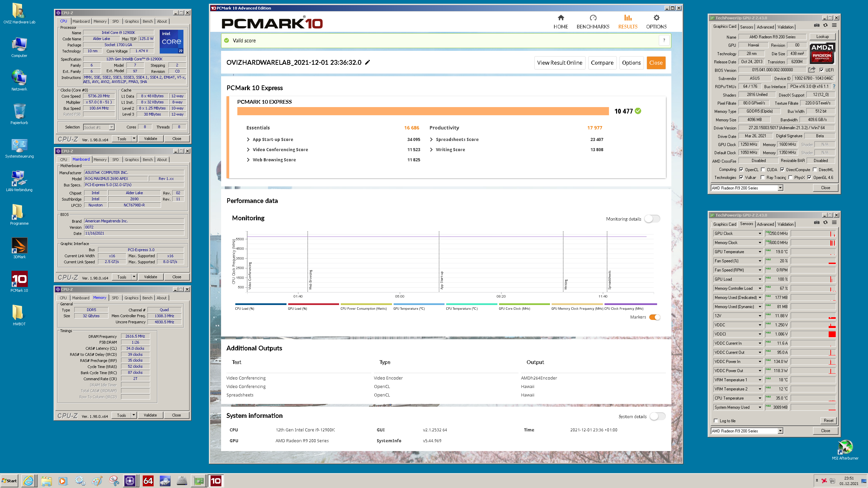Click the GPU Load sensor graph
This screenshot has width=868, height=488.
(x=813, y=279)
